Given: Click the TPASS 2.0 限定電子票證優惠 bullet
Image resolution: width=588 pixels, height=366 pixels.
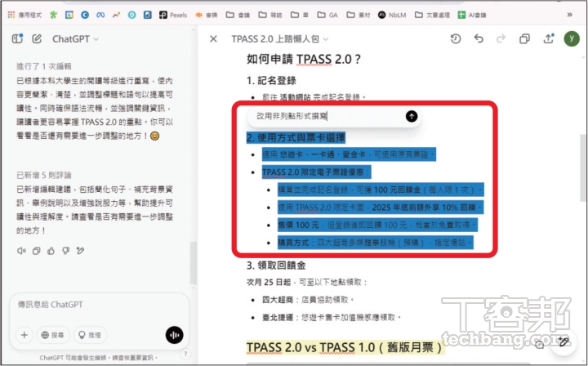Looking at the screenshot, I should click(x=317, y=172).
